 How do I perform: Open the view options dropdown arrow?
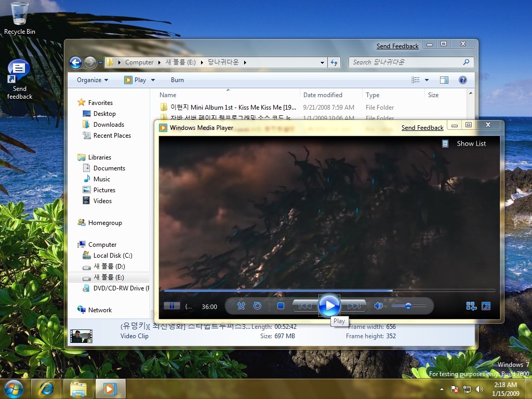(427, 80)
